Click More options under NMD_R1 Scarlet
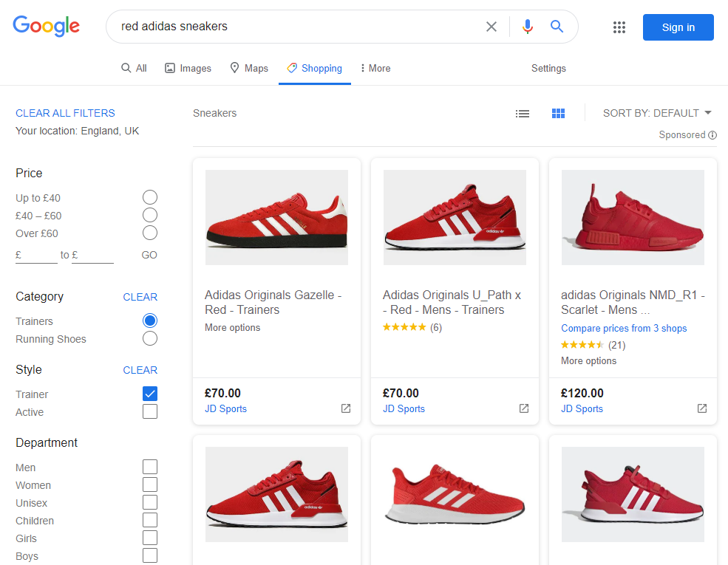Image resolution: width=728 pixels, height=565 pixels. (x=588, y=361)
